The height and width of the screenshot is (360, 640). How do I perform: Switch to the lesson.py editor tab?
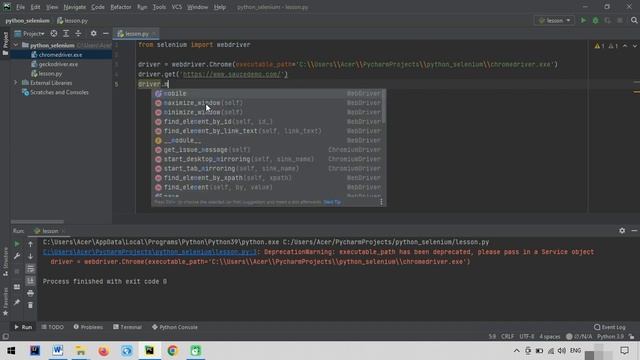click(137, 33)
